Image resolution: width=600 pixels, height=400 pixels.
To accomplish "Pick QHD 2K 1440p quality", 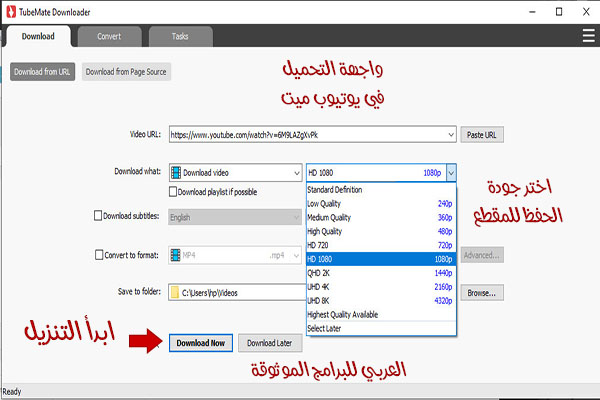I will pos(381,273).
